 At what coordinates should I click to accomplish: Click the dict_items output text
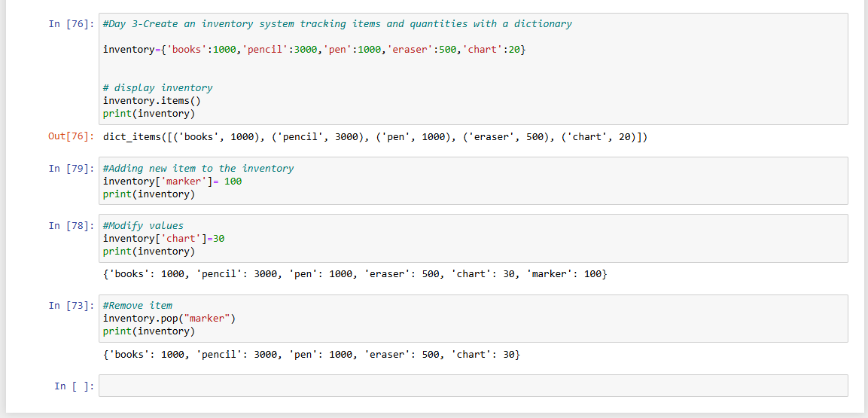[x=375, y=138]
